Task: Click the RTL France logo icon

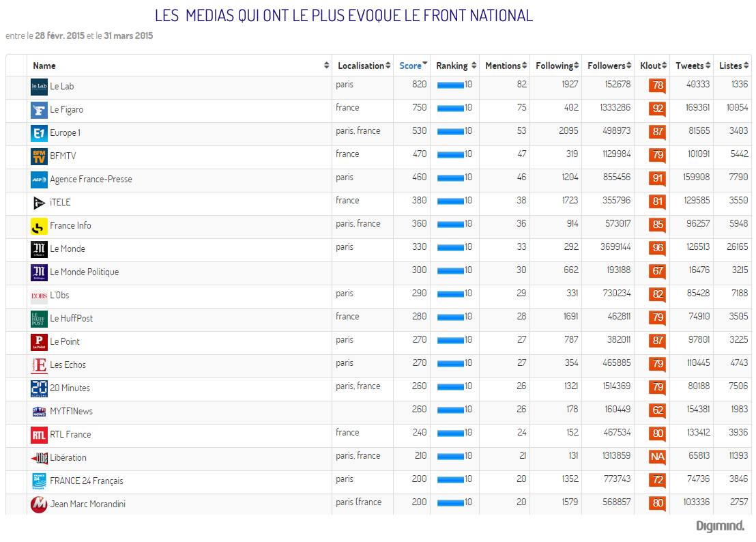Action: 39,435
